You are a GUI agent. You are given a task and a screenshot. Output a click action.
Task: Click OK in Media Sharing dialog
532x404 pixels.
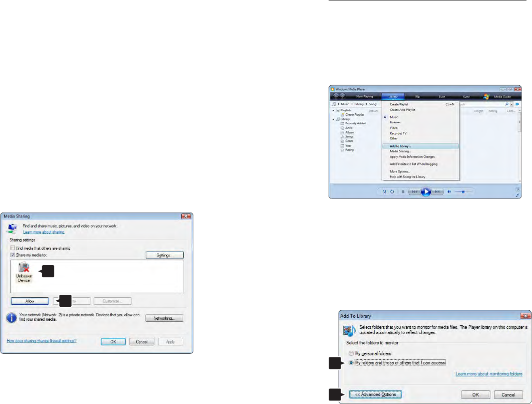click(113, 342)
